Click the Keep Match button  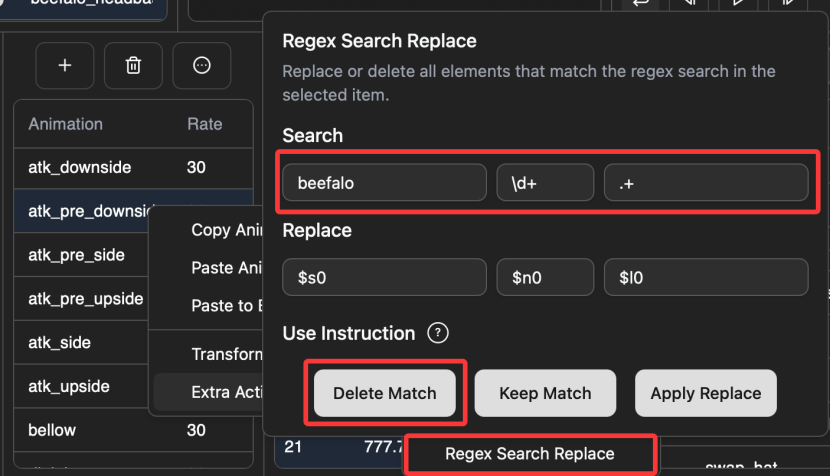click(x=545, y=393)
